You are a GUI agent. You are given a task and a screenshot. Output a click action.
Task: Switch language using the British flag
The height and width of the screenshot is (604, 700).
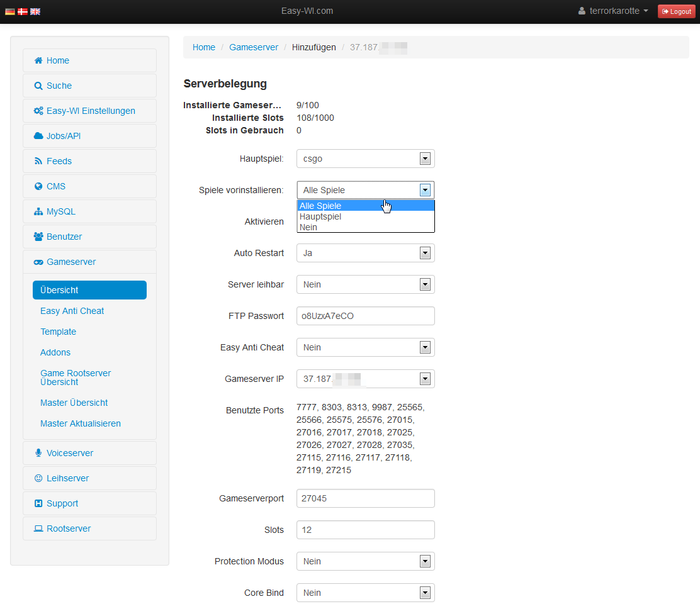(x=35, y=11)
